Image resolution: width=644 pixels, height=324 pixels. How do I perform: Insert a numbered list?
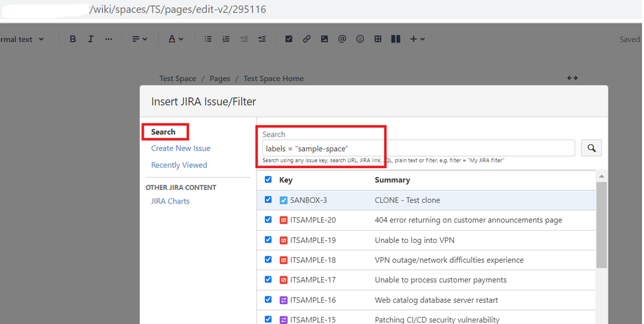226,39
